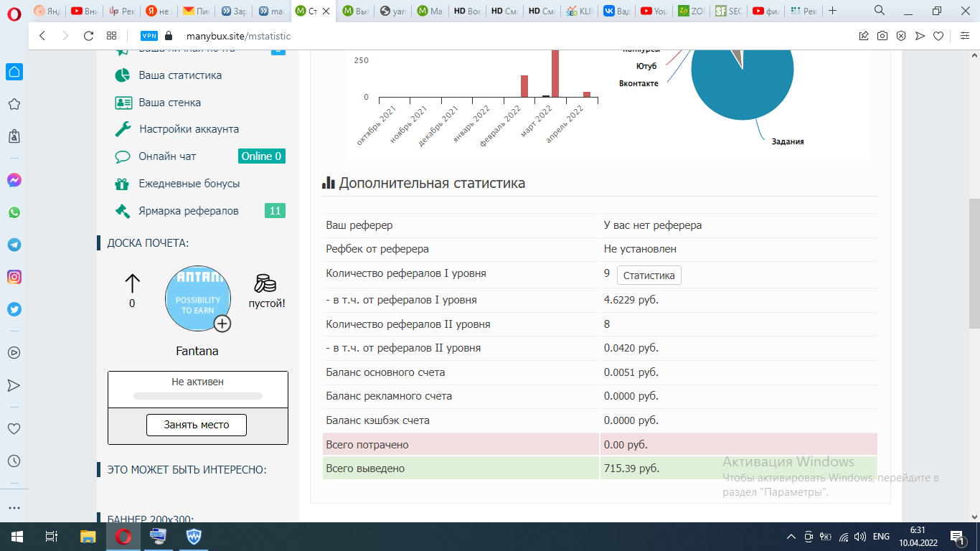Open Messenger in the Opera sidebar
Screen dimensions: 980x551
[14, 180]
